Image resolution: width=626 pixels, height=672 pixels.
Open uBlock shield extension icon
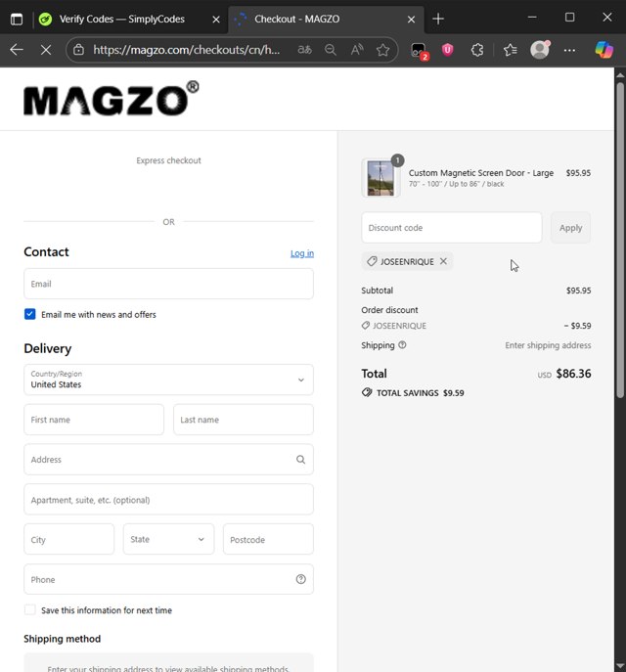pyautogui.click(x=447, y=50)
